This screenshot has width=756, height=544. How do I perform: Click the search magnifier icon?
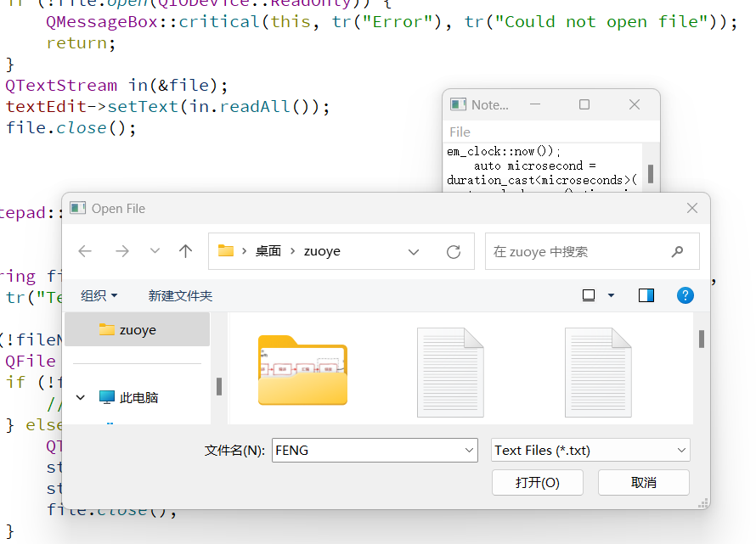(x=677, y=251)
